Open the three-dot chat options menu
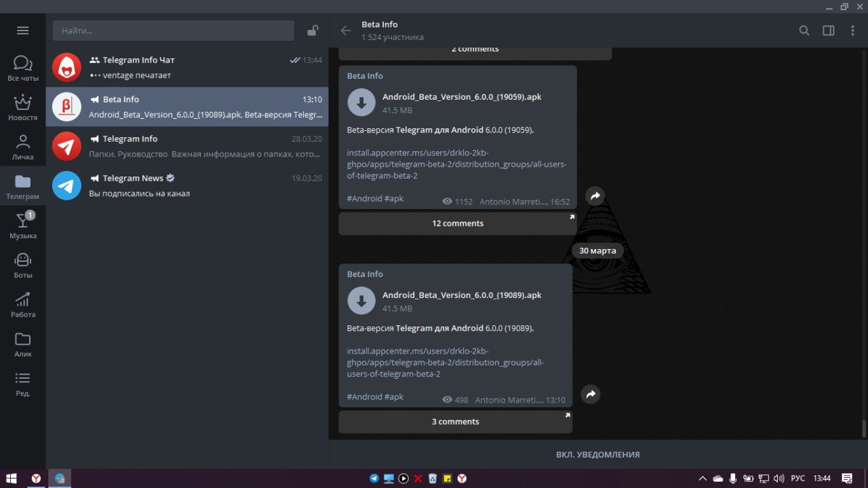The width and height of the screenshot is (868, 488). [853, 31]
